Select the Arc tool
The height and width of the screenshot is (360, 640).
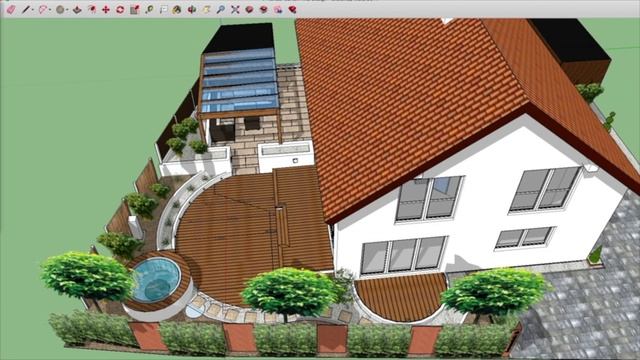[x=42, y=9]
